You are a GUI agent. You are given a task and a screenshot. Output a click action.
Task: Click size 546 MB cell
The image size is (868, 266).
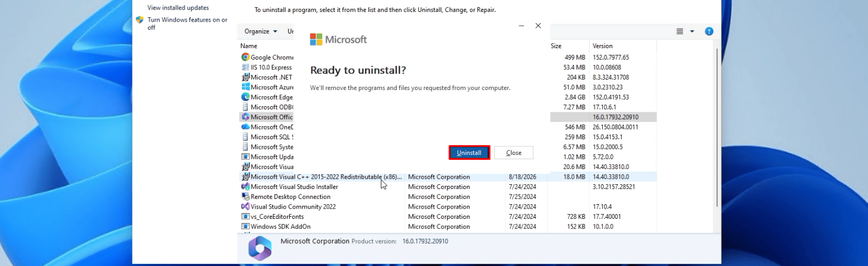pos(575,127)
